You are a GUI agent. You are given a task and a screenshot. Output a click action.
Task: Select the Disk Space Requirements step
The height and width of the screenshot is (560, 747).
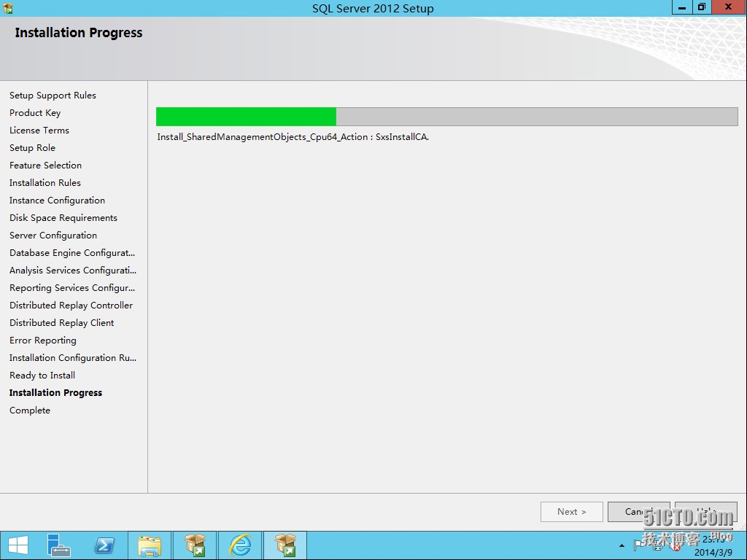(x=63, y=218)
